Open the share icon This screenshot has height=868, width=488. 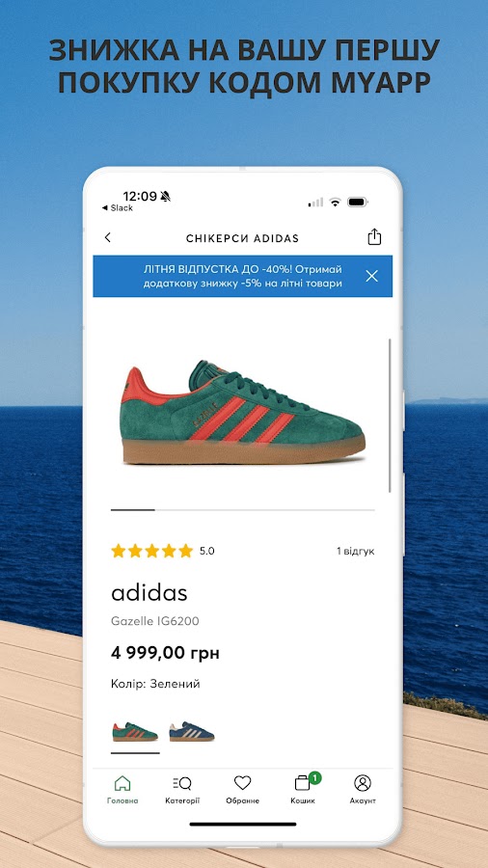(x=374, y=236)
